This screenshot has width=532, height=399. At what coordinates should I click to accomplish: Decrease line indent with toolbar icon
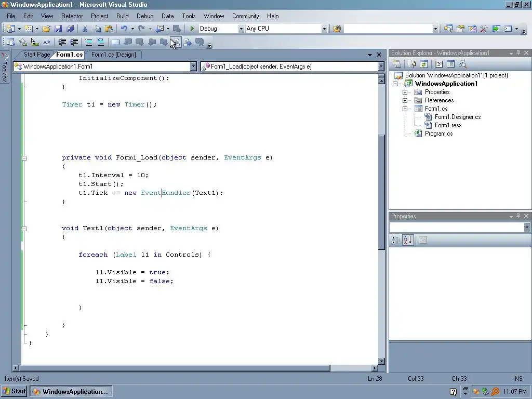pyautogui.click(x=62, y=42)
